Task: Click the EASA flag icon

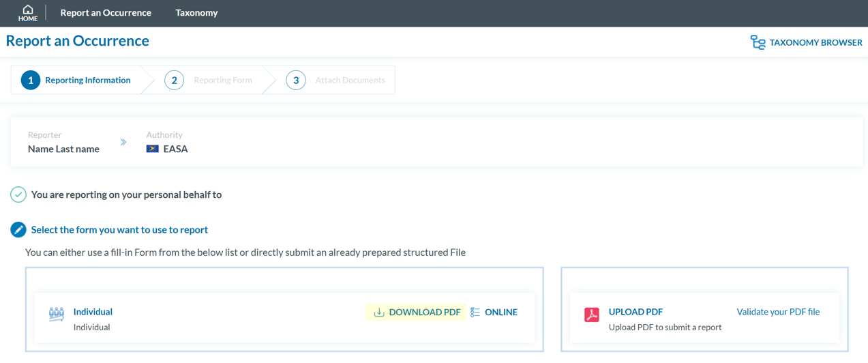Action: (153, 149)
